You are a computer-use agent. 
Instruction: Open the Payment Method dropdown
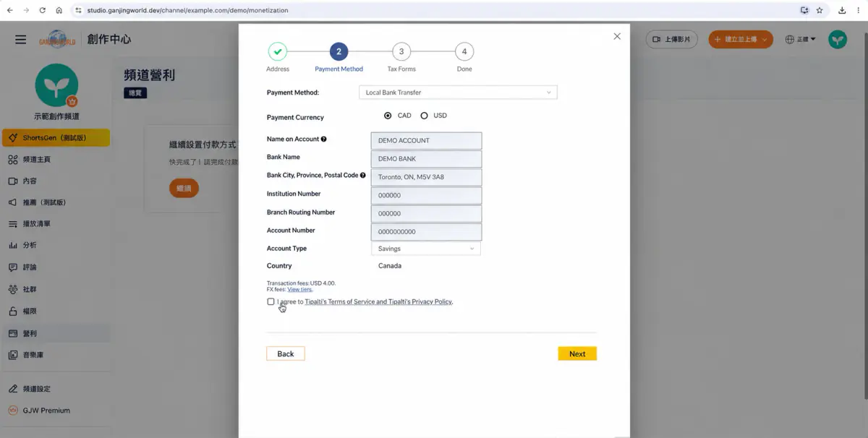tap(458, 93)
